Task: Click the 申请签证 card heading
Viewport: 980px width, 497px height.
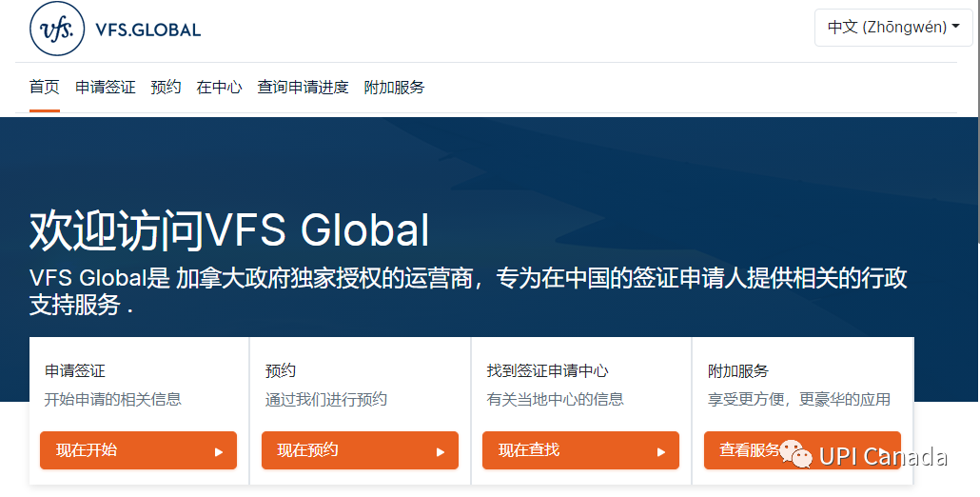Action: tap(75, 370)
